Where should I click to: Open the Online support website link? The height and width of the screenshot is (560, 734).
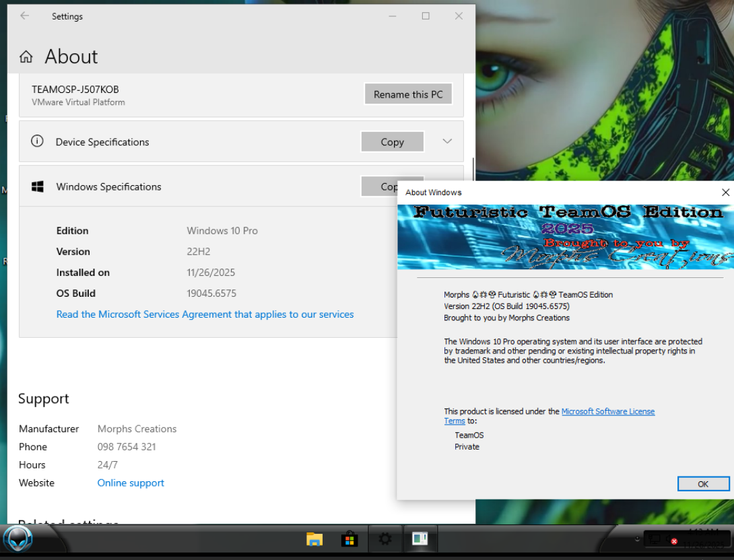(131, 483)
